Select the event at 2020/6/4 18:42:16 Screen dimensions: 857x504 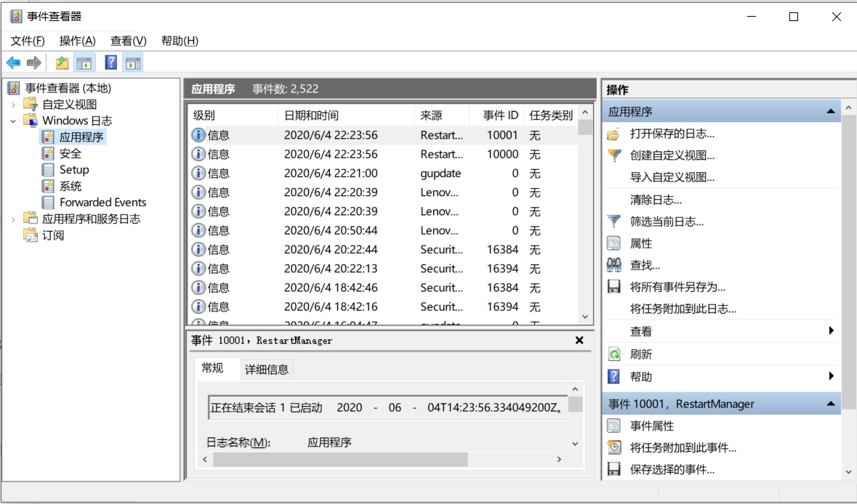click(382, 307)
